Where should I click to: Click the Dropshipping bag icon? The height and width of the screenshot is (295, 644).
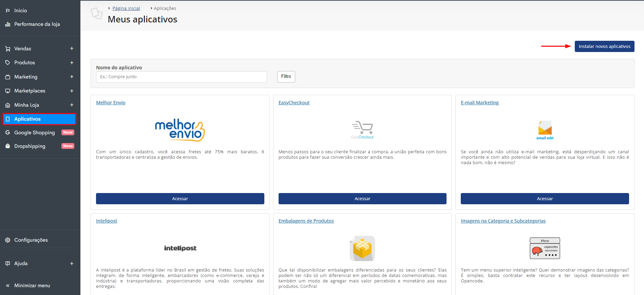pyautogui.click(x=8, y=146)
